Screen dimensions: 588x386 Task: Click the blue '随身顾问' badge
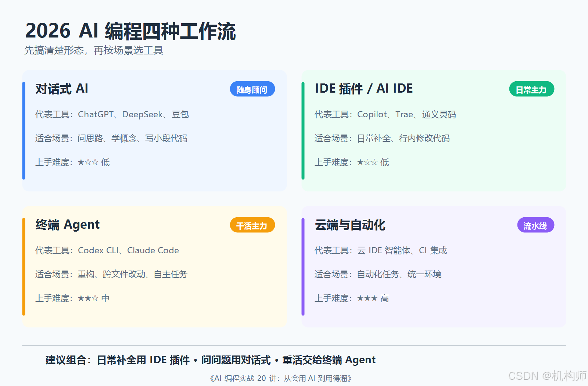tap(252, 89)
